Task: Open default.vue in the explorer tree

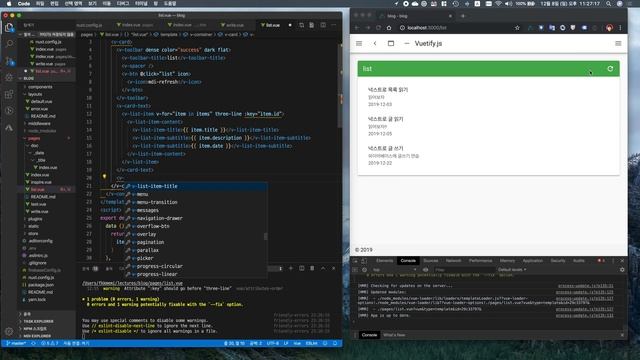Action: (41, 102)
